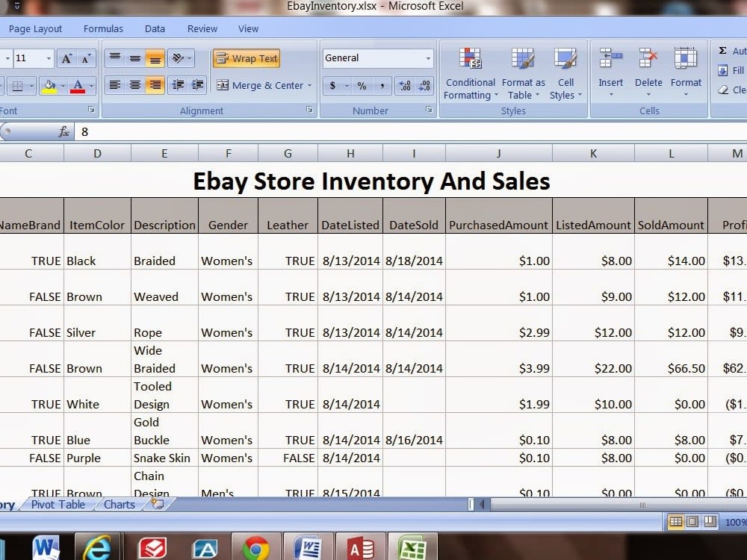The height and width of the screenshot is (560, 747).
Task: Open the Data tab
Action: click(155, 28)
